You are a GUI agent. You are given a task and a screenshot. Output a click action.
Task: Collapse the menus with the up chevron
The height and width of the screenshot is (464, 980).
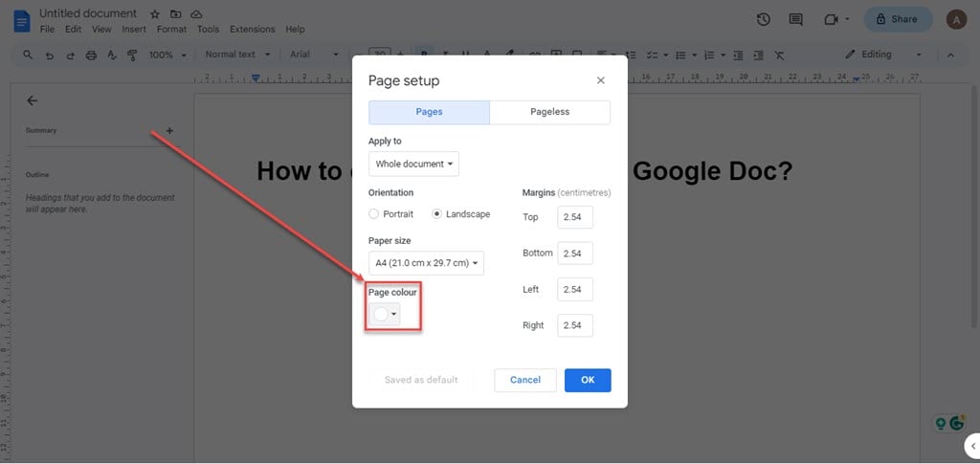tap(950, 55)
